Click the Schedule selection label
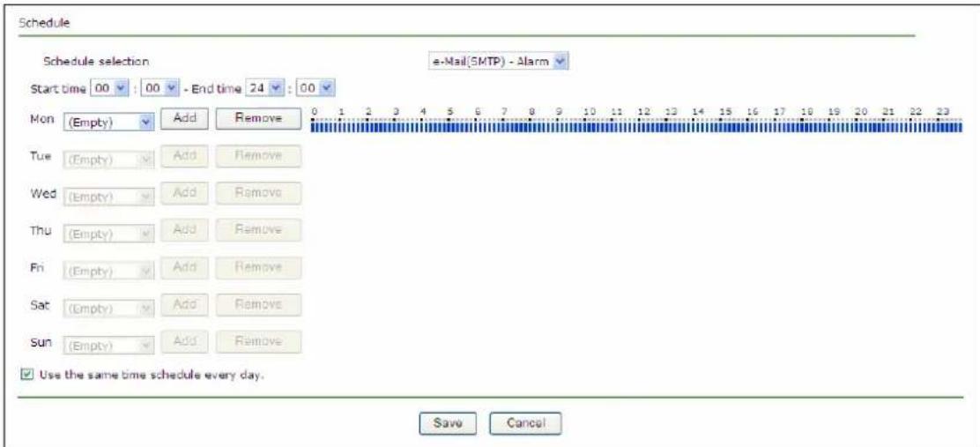Screen dimensions: 980x447 (96, 61)
